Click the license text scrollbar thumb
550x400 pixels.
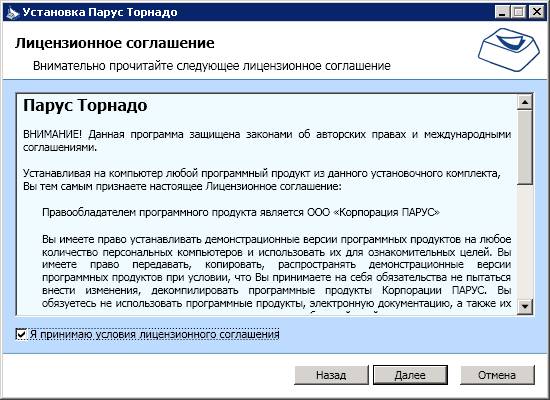coord(525,147)
